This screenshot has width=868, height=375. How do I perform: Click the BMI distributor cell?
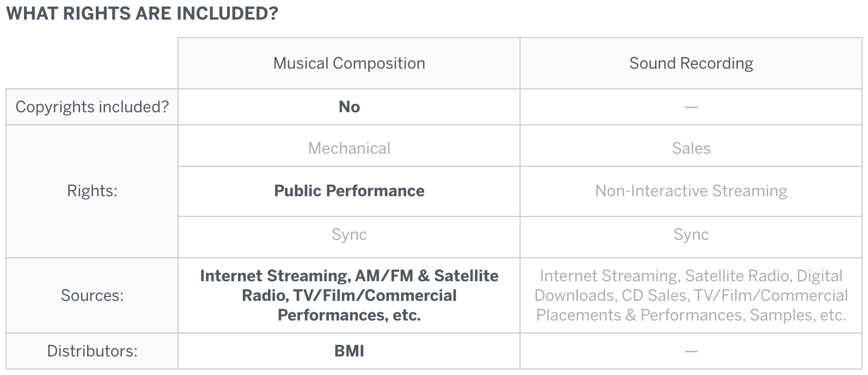pos(349,351)
